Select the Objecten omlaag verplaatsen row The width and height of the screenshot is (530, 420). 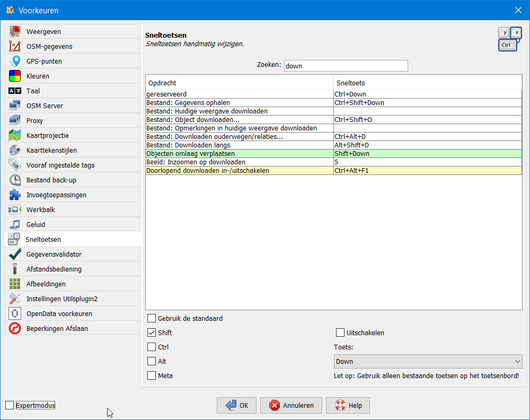click(x=238, y=154)
